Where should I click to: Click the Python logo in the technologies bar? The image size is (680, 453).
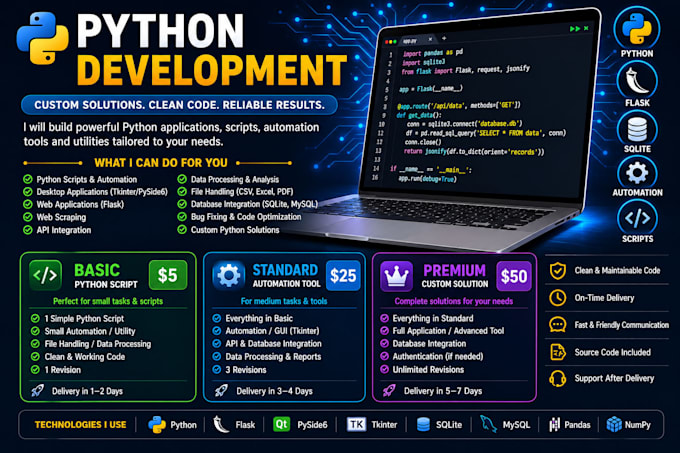pos(157,424)
